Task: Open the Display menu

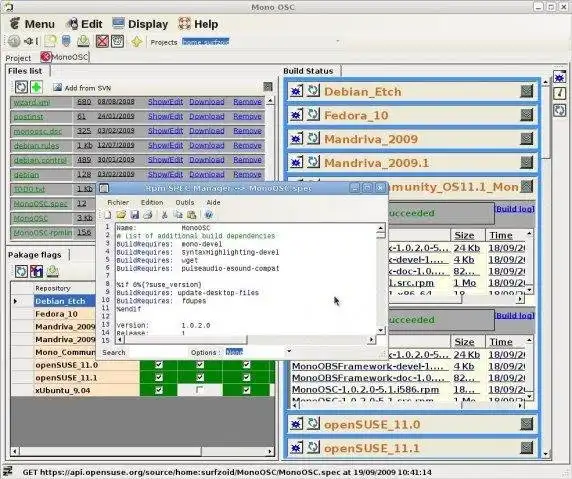Action: 140,24
